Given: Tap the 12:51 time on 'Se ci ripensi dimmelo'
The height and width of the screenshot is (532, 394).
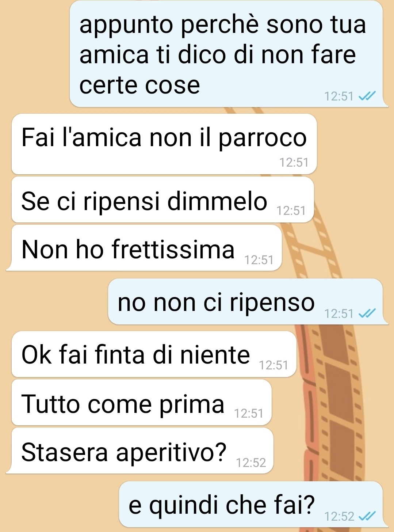Looking at the screenshot, I should 291,210.
